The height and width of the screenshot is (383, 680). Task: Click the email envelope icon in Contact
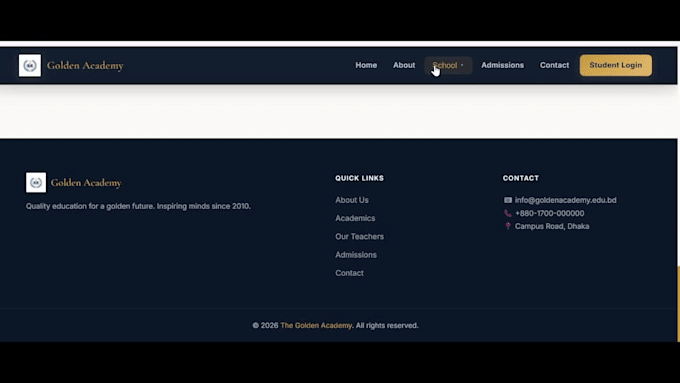[x=508, y=200]
